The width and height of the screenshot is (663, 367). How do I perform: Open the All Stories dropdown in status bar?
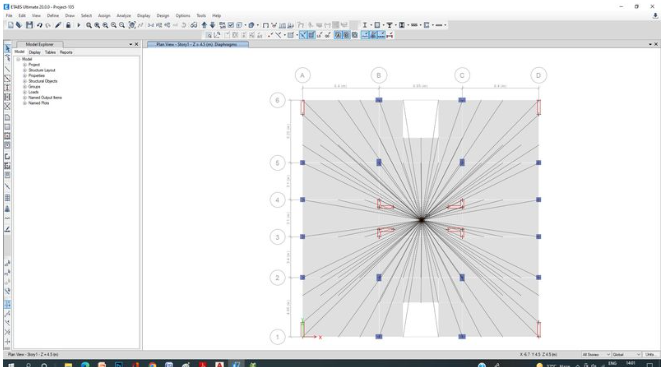596,354
